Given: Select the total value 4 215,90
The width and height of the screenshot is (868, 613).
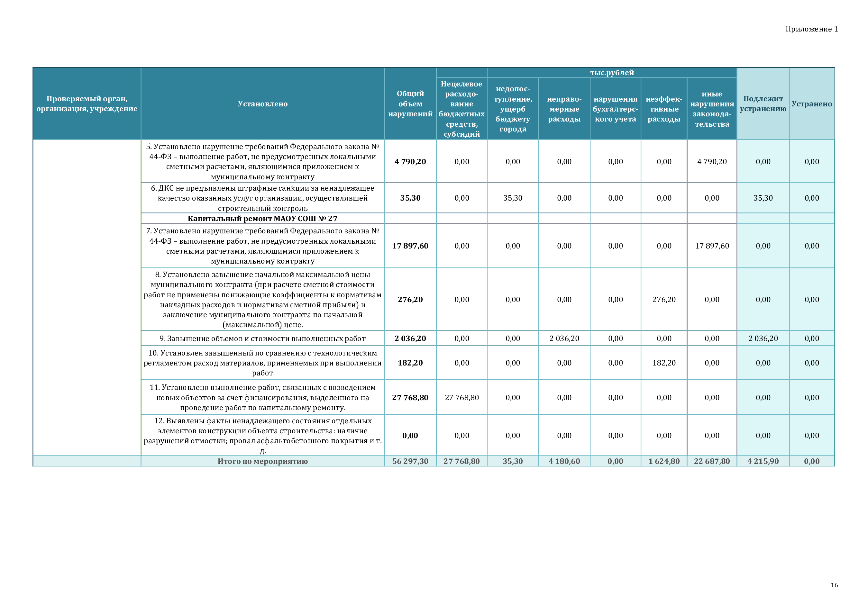Looking at the screenshot, I should click(763, 461).
